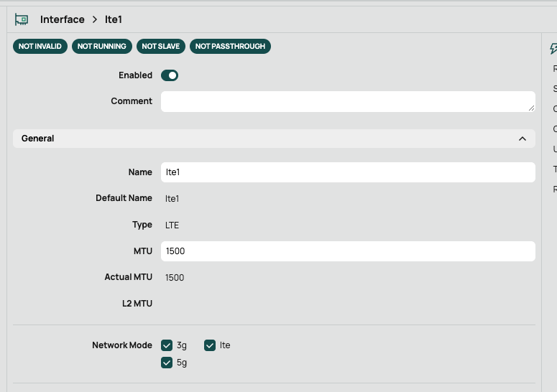
Task: Click the breadcrumb arrow separator after Interface
Action: [95, 19]
